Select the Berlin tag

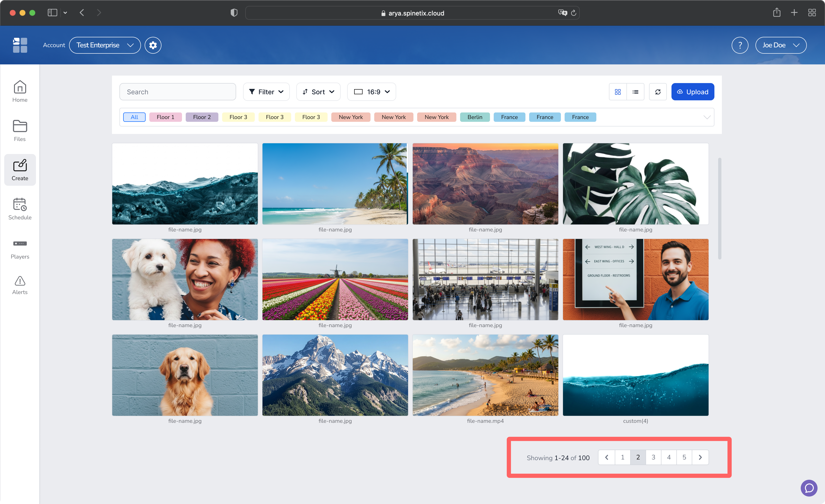[x=475, y=117]
